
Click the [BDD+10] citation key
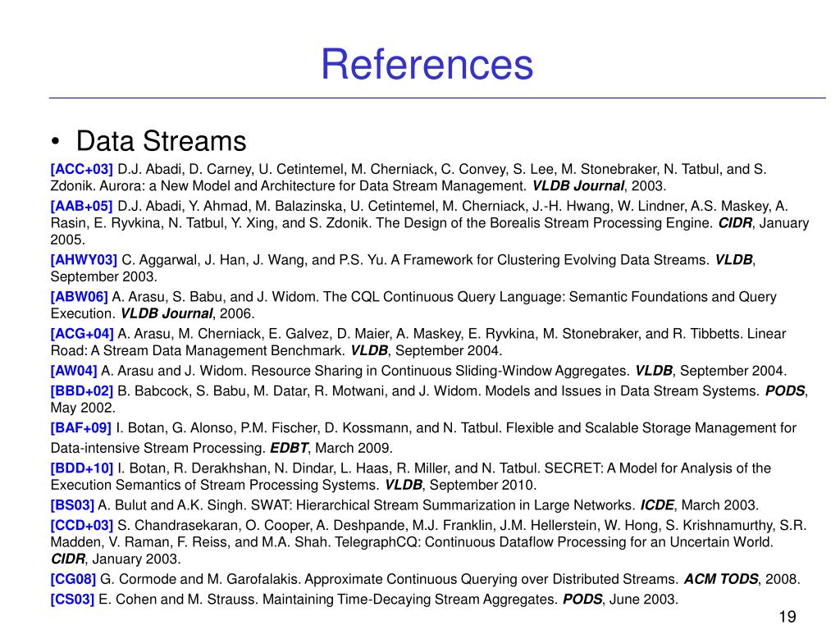pos(82,468)
